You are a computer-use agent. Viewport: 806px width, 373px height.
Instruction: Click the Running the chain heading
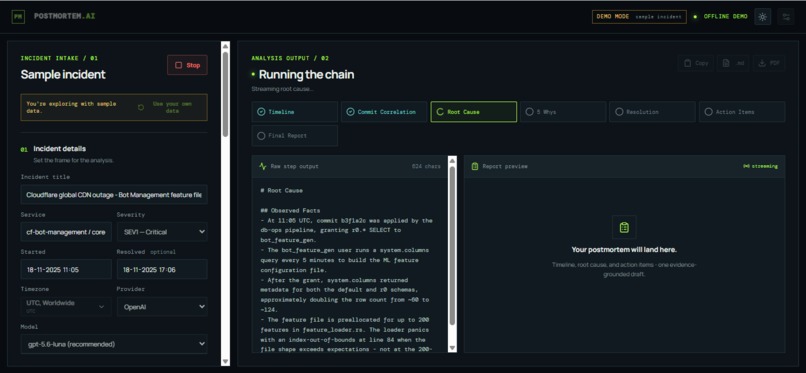[306, 74]
